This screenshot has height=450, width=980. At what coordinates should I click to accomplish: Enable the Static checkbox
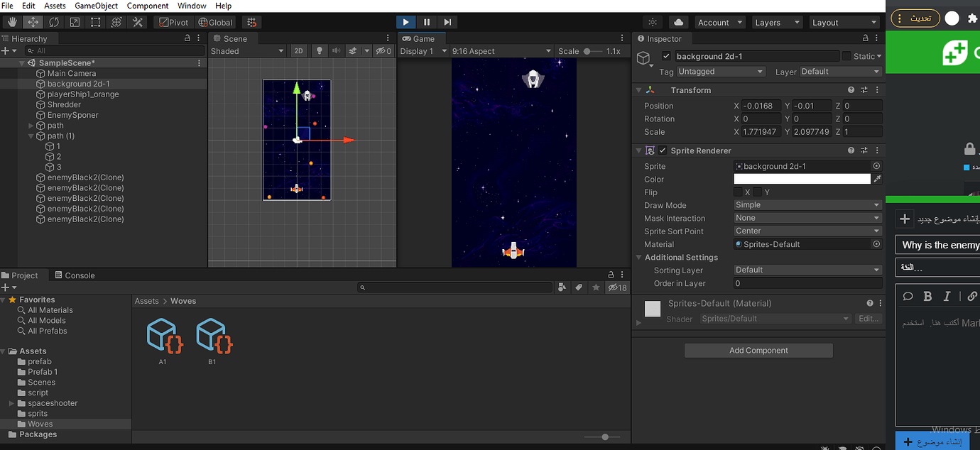(846, 56)
